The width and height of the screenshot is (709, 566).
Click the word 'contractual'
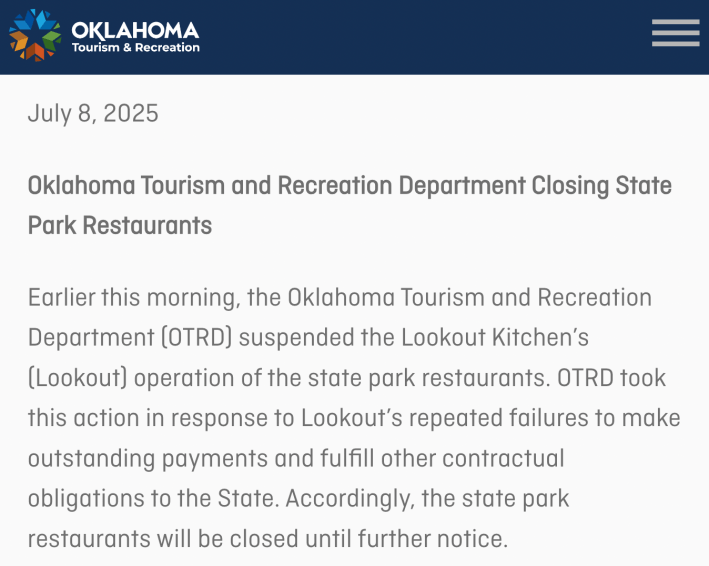(x=503, y=458)
